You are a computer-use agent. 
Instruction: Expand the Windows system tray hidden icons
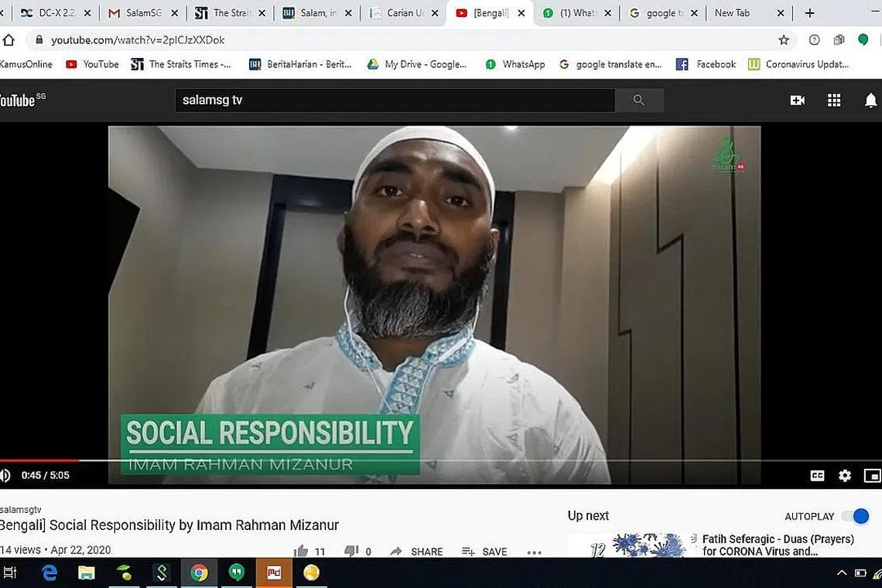click(x=842, y=573)
